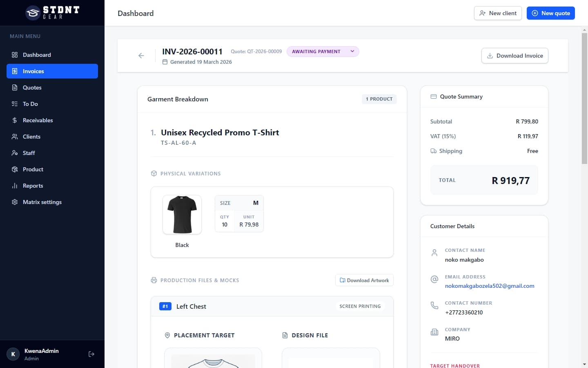Click the log out icon beside KwenaAdmin
This screenshot has width=588, height=368.
tap(91, 354)
